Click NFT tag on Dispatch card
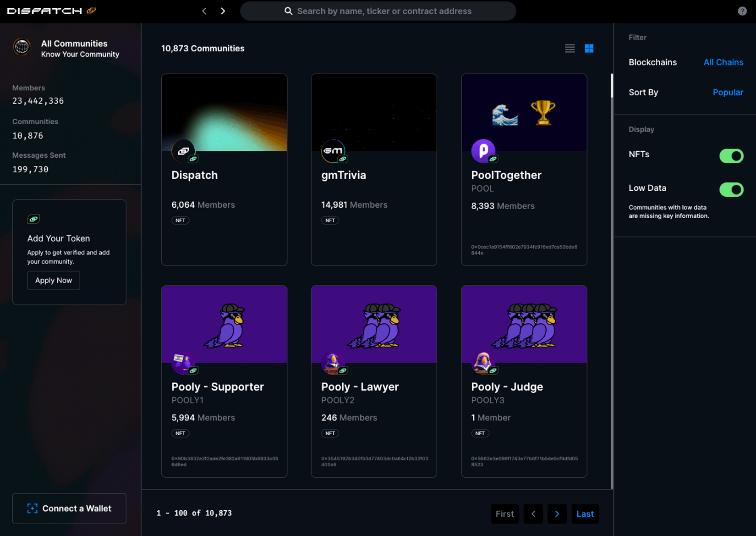This screenshot has height=536, width=756. tap(181, 221)
